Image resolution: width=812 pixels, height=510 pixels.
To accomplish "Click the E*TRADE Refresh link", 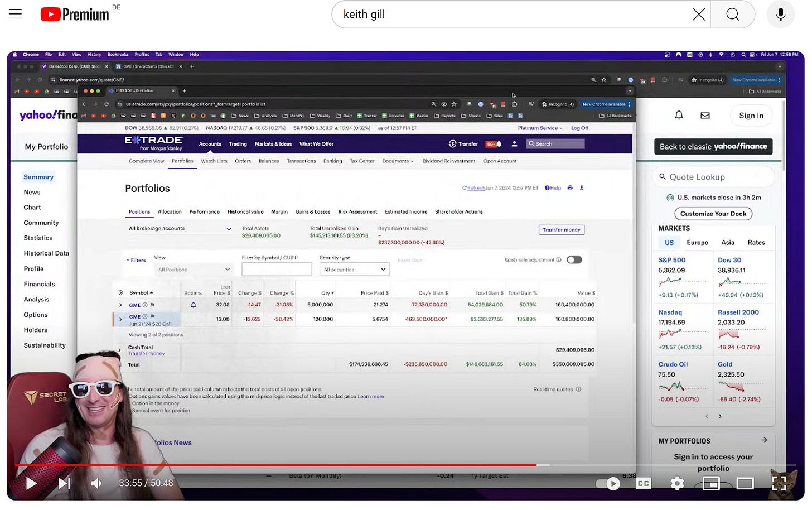I will point(476,188).
